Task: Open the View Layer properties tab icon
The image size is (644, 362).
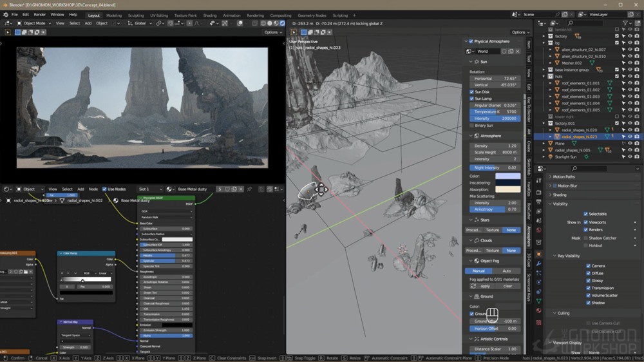Action: coord(539,211)
